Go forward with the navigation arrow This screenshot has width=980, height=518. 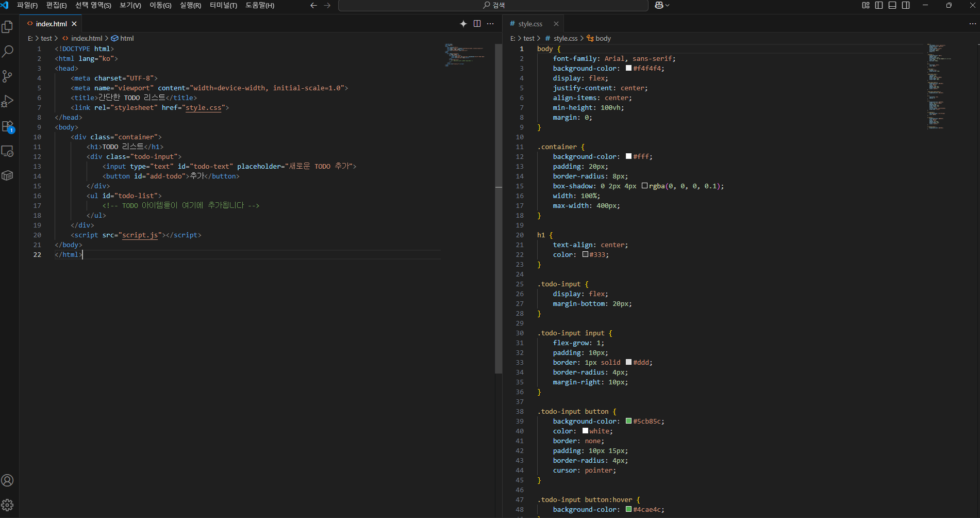(327, 5)
